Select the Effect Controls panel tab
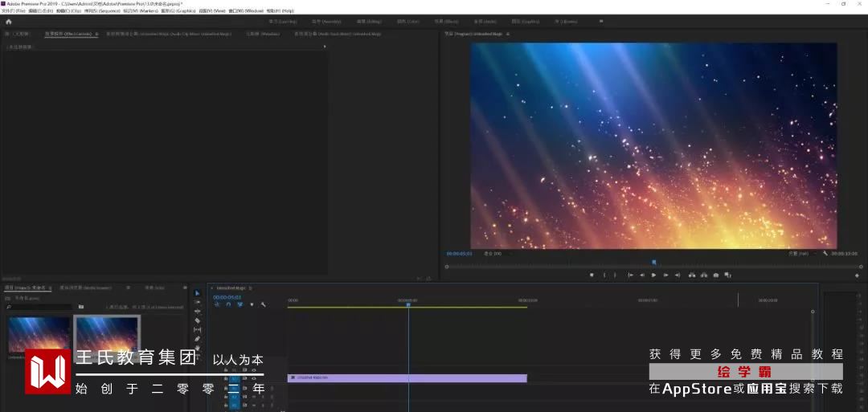The image size is (868, 412). 68,34
